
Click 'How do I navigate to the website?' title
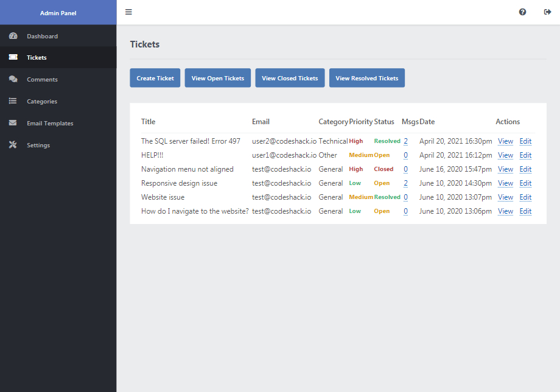(195, 211)
